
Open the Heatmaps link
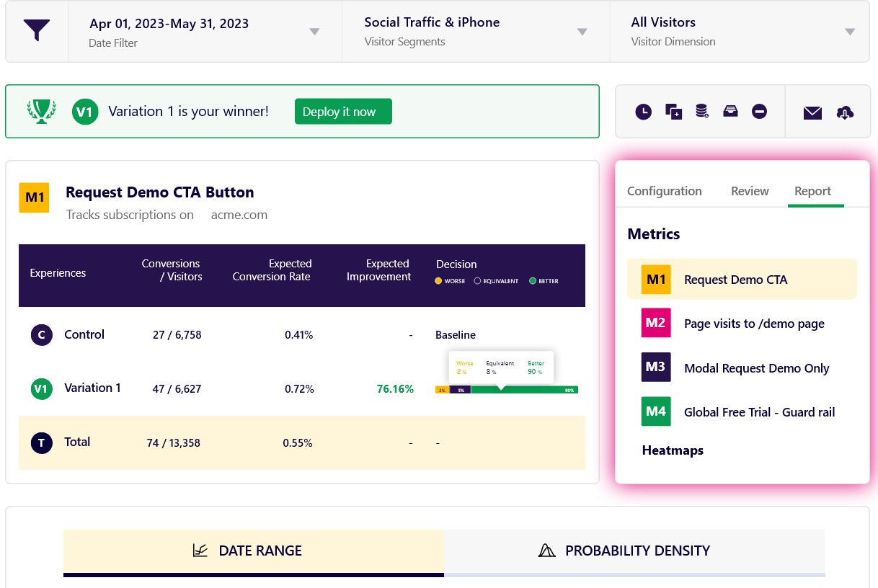673,450
